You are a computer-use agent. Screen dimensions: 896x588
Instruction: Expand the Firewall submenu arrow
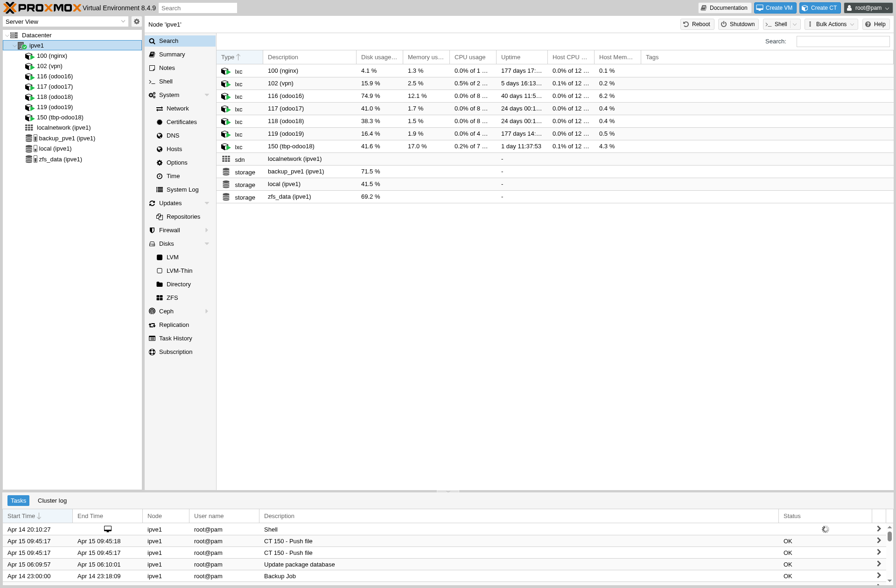207,230
